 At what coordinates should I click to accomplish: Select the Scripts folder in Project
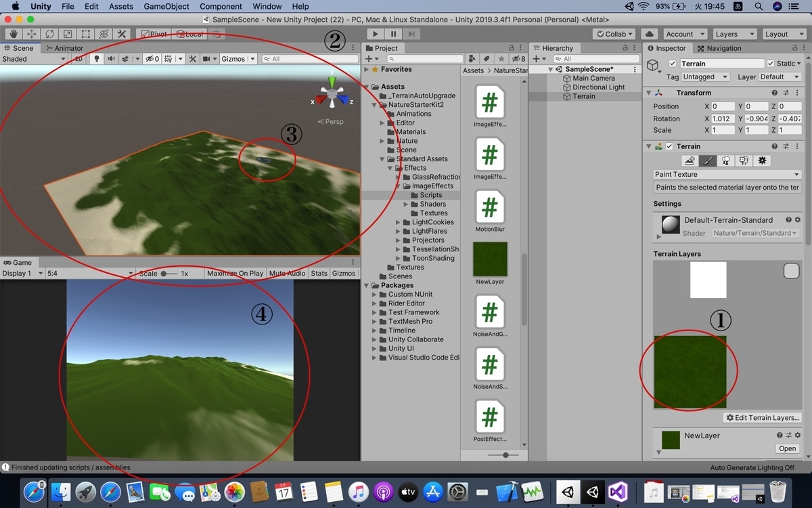tap(430, 195)
